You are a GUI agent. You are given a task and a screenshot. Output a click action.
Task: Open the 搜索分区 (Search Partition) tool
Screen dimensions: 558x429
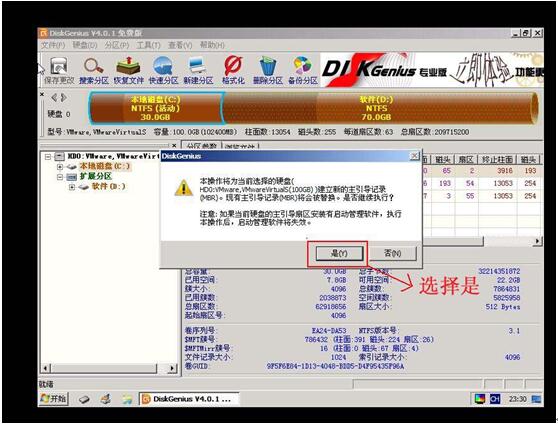pos(94,70)
